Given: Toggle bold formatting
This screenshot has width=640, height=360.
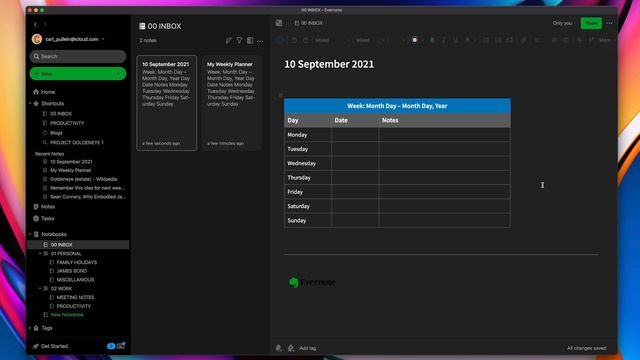Looking at the screenshot, I should (x=432, y=40).
